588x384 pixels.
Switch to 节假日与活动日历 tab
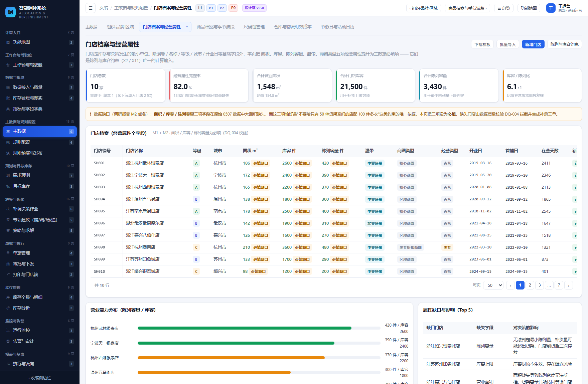337,27
